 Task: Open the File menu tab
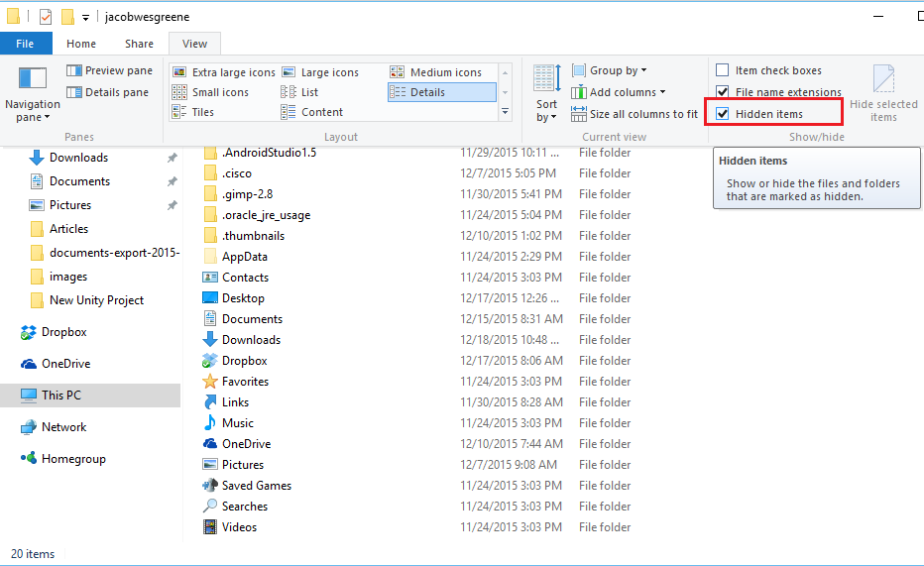pos(26,44)
